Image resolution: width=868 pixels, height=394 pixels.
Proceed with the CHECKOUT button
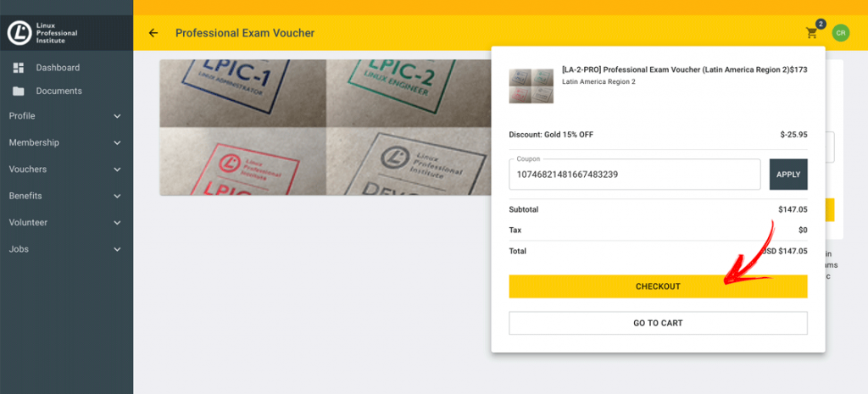658,286
